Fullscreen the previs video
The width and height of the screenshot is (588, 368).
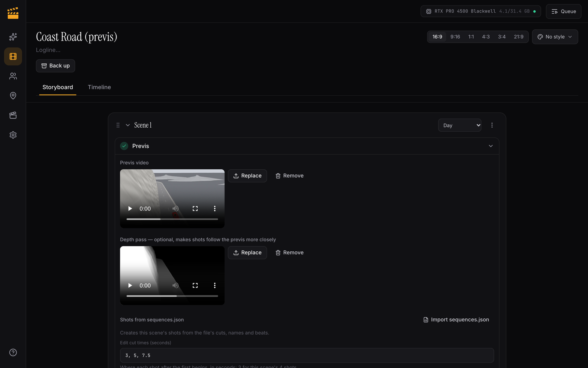pos(195,209)
